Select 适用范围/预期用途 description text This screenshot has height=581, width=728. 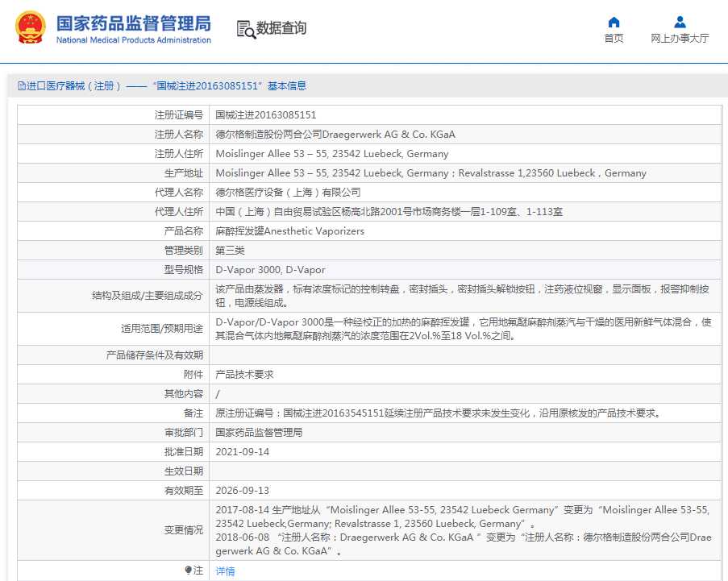464,329
